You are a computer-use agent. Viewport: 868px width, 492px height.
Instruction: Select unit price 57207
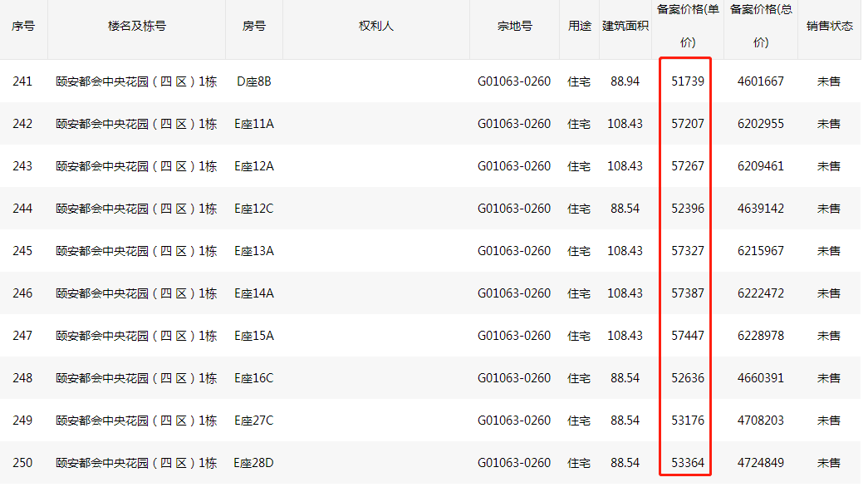(688, 124)
